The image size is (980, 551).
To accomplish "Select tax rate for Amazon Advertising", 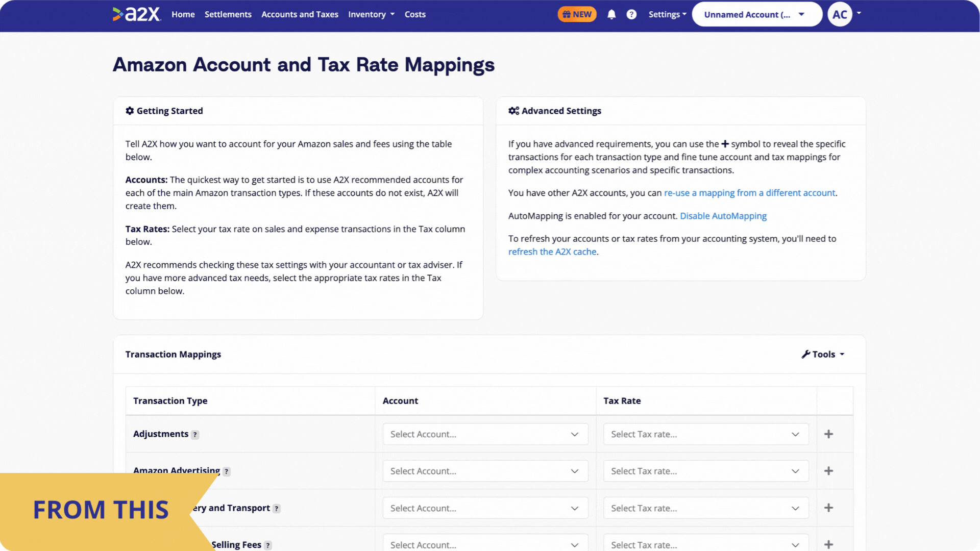I will click(706, 471).
